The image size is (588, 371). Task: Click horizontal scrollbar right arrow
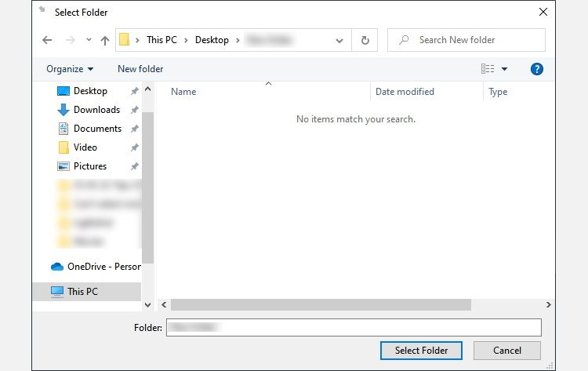[x=548, y=304]
